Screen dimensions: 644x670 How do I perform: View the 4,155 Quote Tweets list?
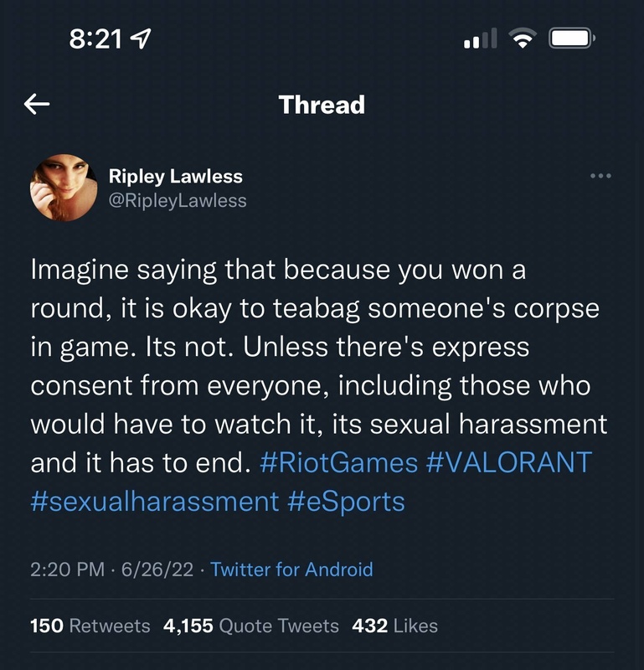(x=251, y=626)
